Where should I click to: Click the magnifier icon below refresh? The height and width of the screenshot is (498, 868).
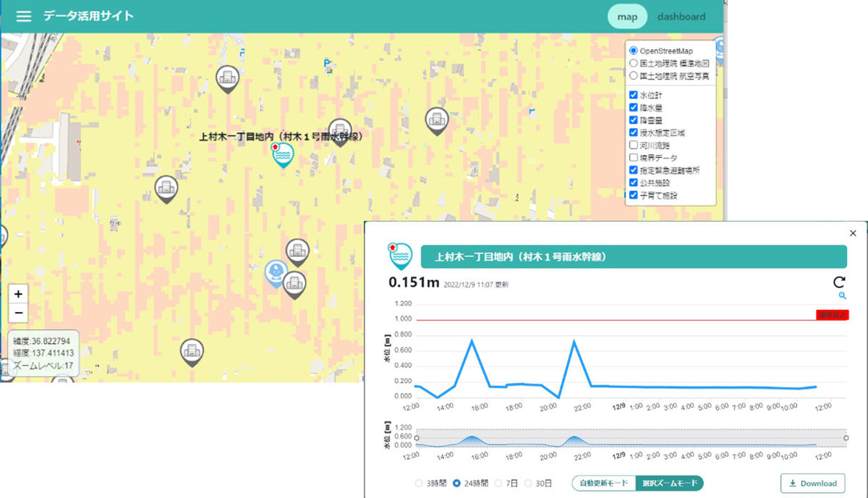843,296
